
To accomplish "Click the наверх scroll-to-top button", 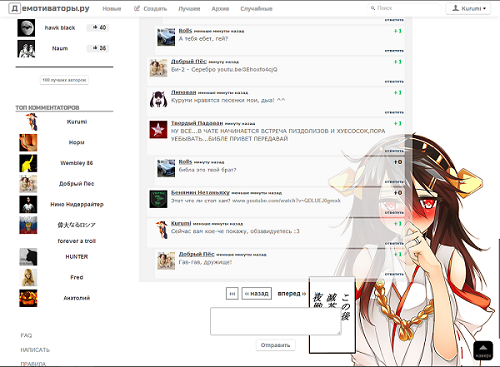I will 483,350.
